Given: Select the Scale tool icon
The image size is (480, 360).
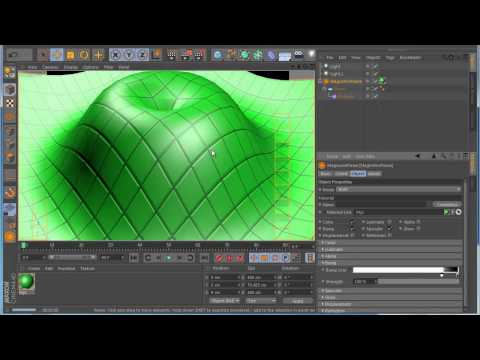Looking at the screenshot, I should (x=71, y=54).
